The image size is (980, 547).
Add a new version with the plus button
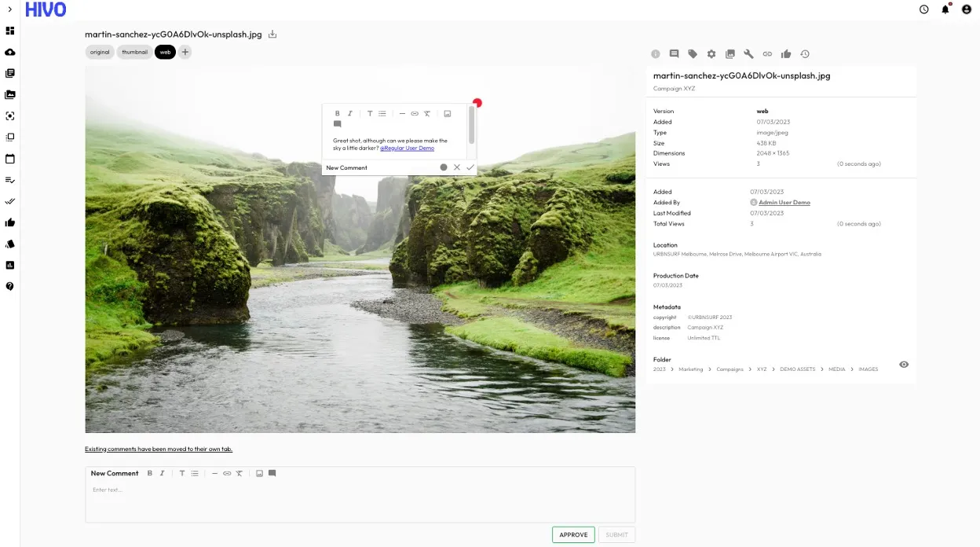pos(185,52)
